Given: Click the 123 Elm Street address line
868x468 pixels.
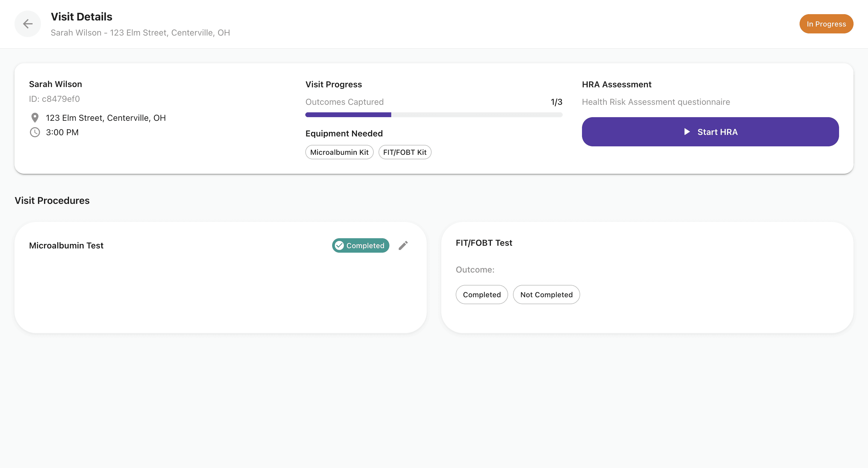Looking at the screenshot, I should click(x=105, y=118).
